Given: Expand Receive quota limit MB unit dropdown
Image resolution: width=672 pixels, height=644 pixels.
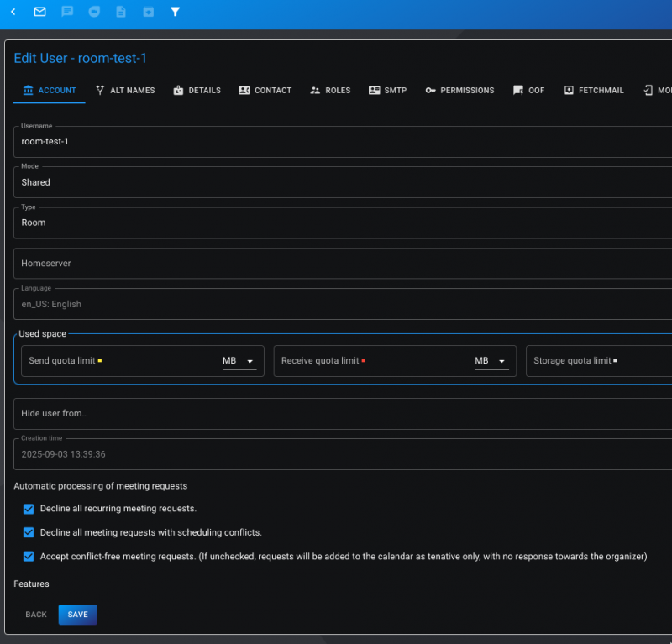Looking at the screenshot, I should [x=491, y=361].
